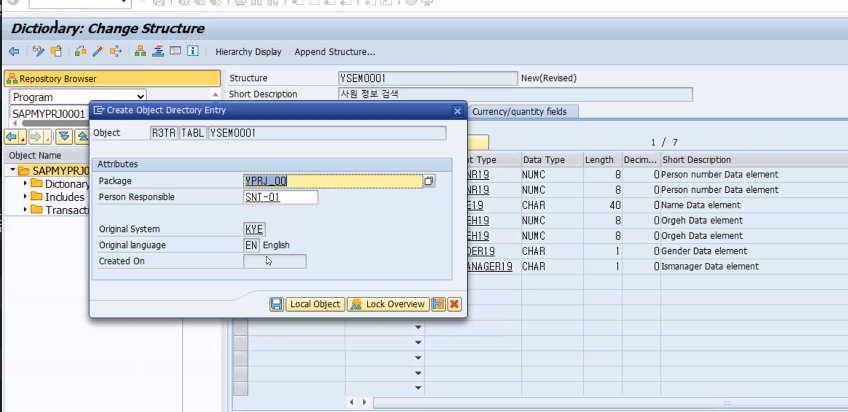The image size is (848, 412).
Task: Click the collapse nodes icon in browser toolbar
Action: pos(82,137)
